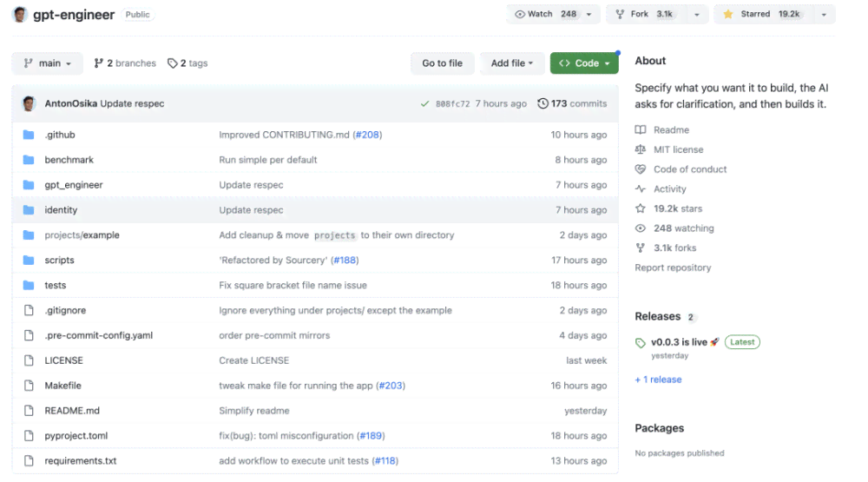
Task: Click the Go to file button
Action: pos(443,63)
